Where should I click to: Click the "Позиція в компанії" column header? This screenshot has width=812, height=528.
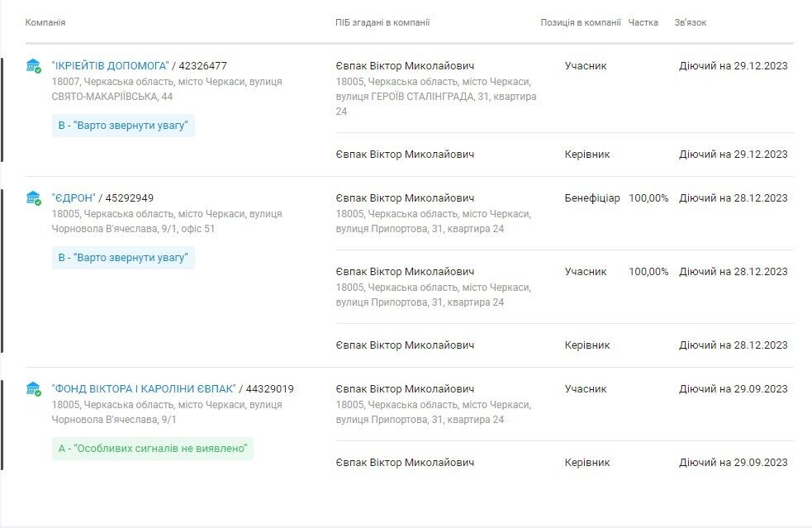[581, 22]
